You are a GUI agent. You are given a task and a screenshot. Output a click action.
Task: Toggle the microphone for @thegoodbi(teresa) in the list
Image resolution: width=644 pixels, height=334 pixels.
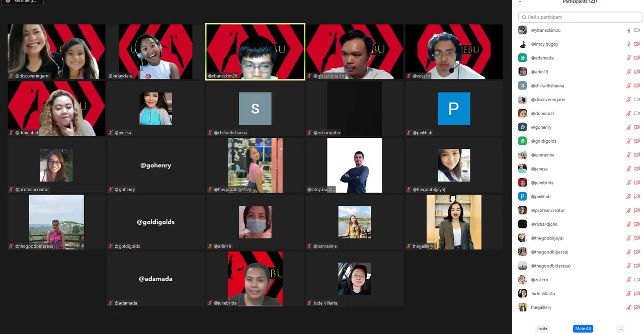click(x=628, y=266)
